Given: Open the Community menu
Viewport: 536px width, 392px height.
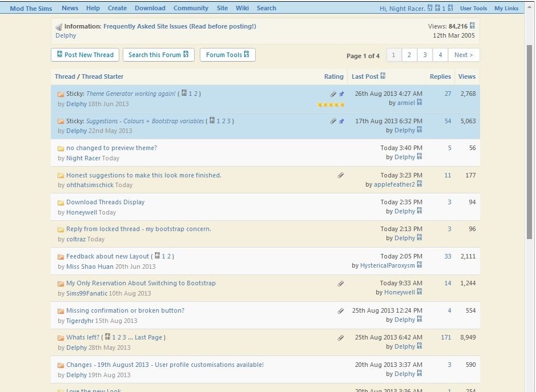Looking at the screenshot, I should (x=191, y=8).
